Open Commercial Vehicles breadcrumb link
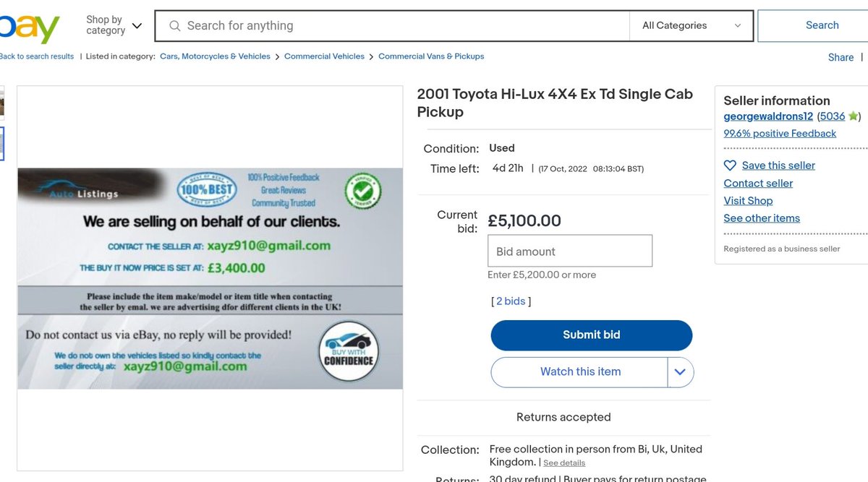The height and width of the screenshot is (482, 868). tap(324, 56)
